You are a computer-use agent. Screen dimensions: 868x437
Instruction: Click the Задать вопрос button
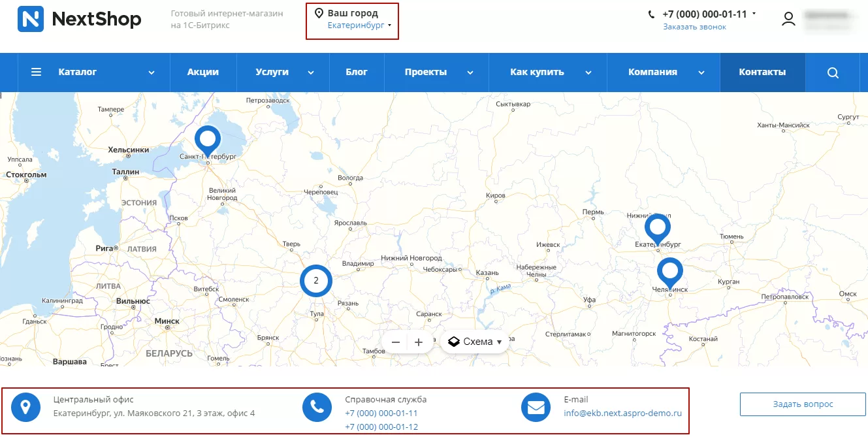tap(803, 404)
